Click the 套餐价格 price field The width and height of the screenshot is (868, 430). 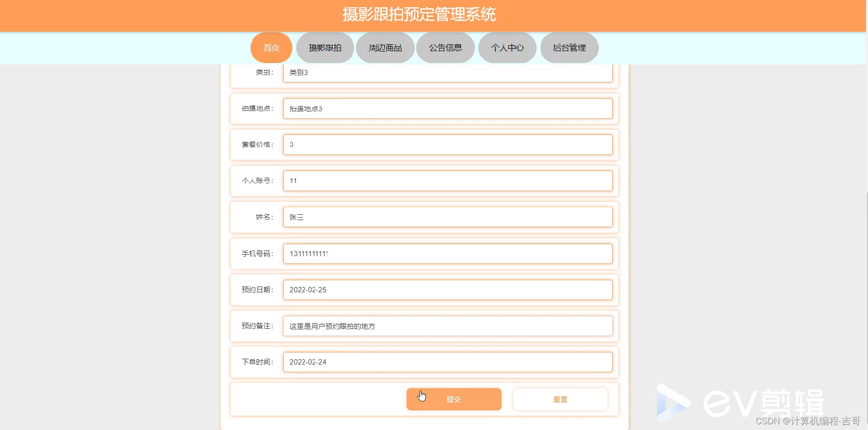click(x=447, y=144)
